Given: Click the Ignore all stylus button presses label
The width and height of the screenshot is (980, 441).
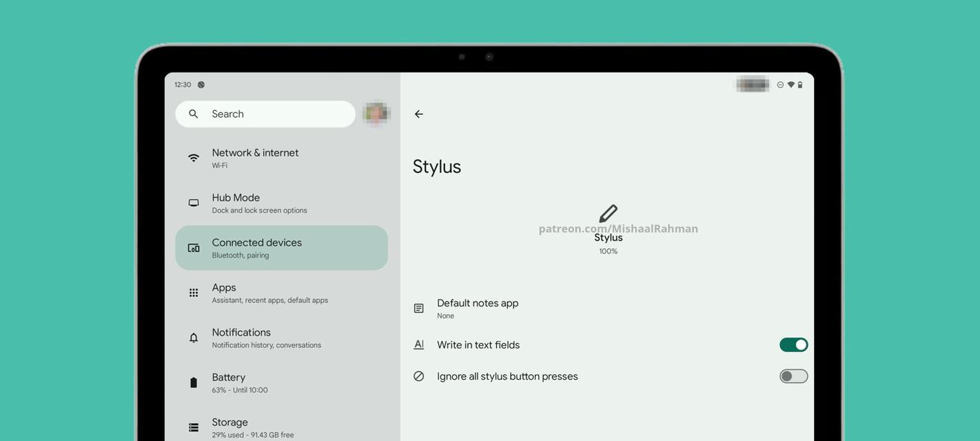Looking at the screenshot, I should point(507,376).
